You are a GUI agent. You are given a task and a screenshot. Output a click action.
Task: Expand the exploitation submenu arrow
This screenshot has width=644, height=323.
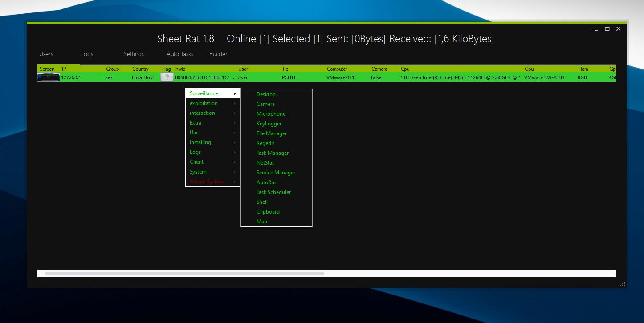point(234,103)
